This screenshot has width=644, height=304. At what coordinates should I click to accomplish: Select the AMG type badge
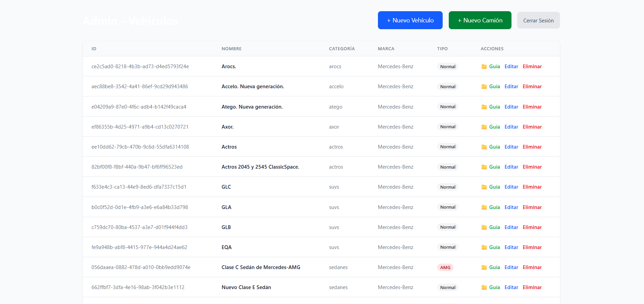point(445,267)
